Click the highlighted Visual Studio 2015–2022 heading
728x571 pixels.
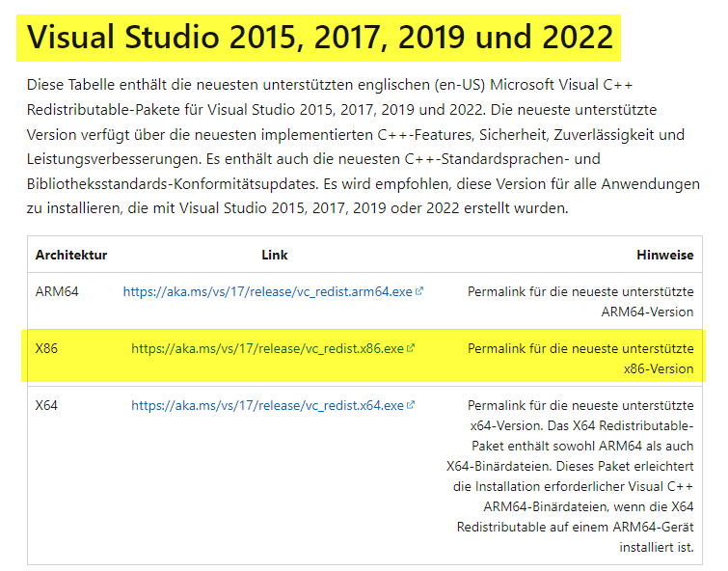coord(320,38)
